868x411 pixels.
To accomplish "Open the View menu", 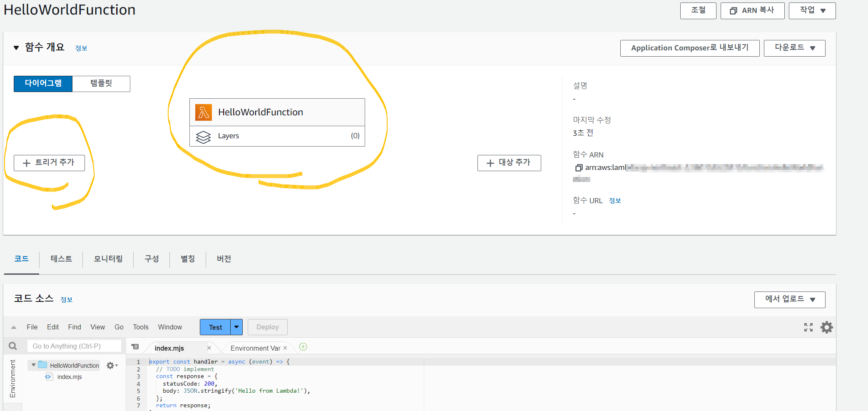I will point(98,327).
